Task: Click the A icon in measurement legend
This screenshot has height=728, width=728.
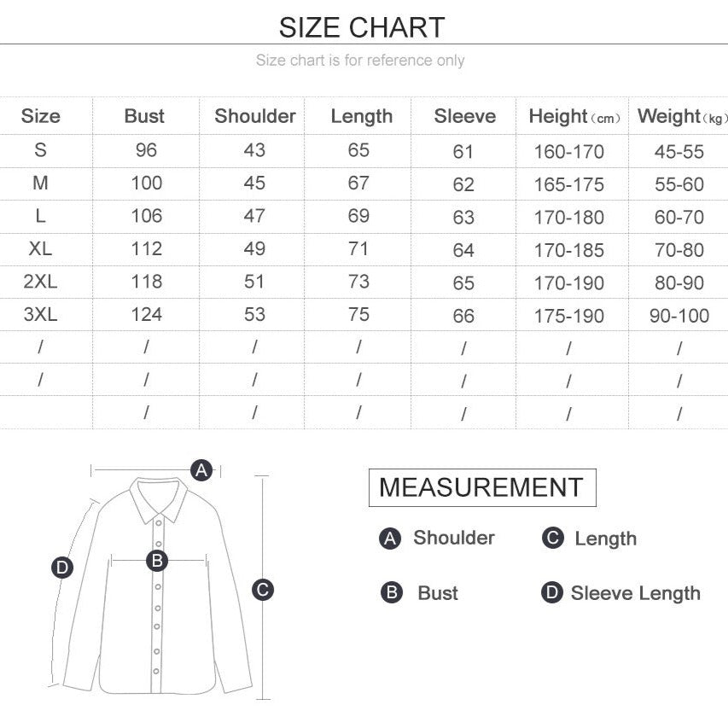Action: coord(390,539)
